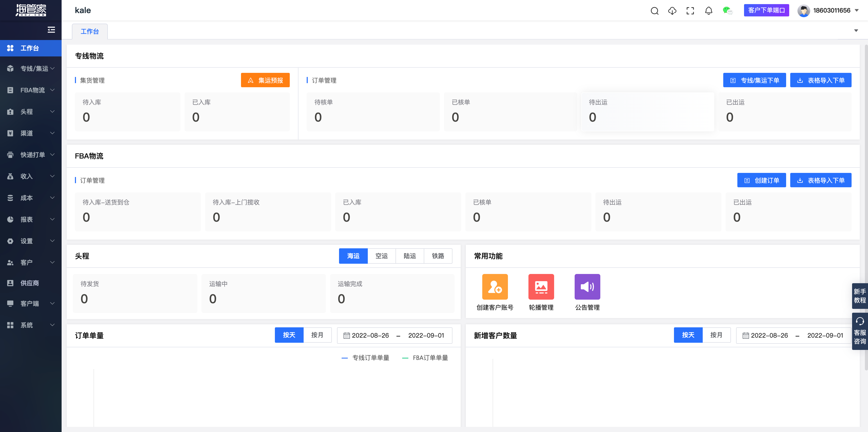Click the 专线/集运 sidebar cube icon
This screenshot has height=432, width=868.
click(x=11, y=69)
